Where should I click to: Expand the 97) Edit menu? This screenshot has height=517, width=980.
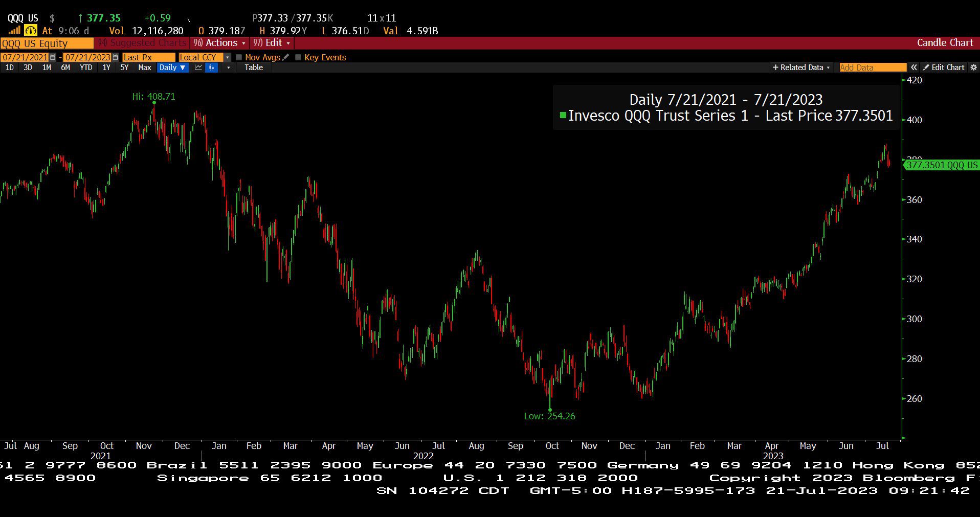point(272,43)
